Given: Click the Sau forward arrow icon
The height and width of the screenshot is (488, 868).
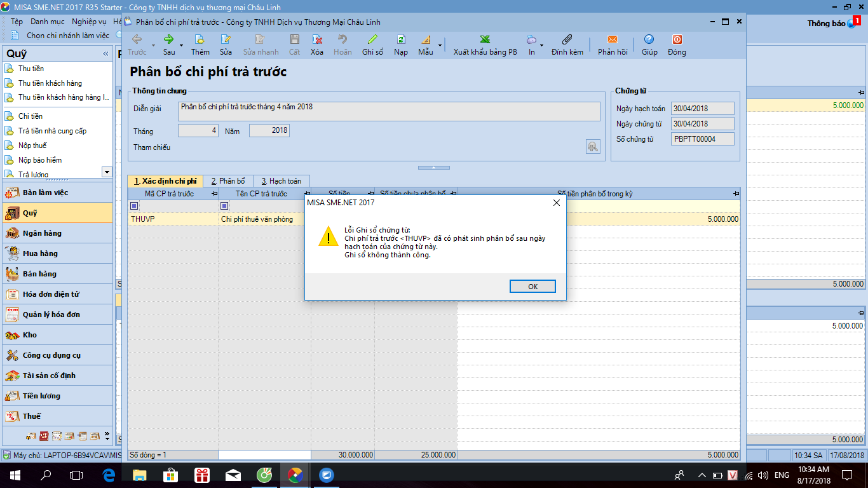Looking at the screenshot, I should (169, 40).
